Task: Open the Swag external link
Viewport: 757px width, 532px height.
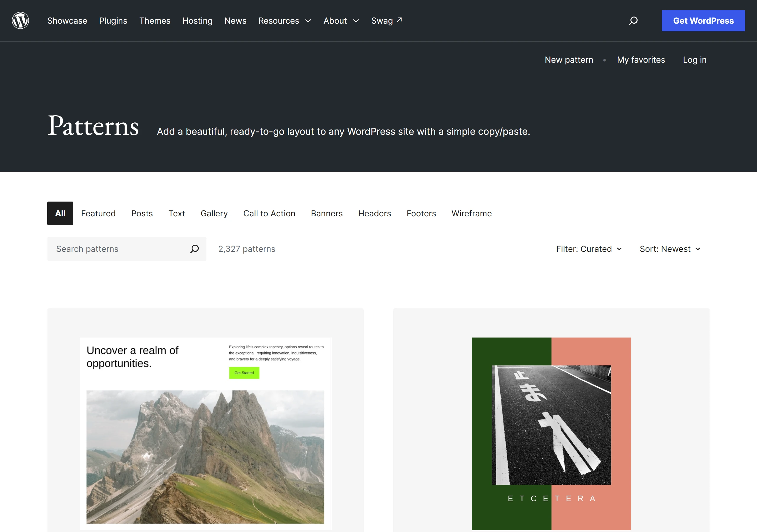Action: pyautogui.click(x=386, y=21)
